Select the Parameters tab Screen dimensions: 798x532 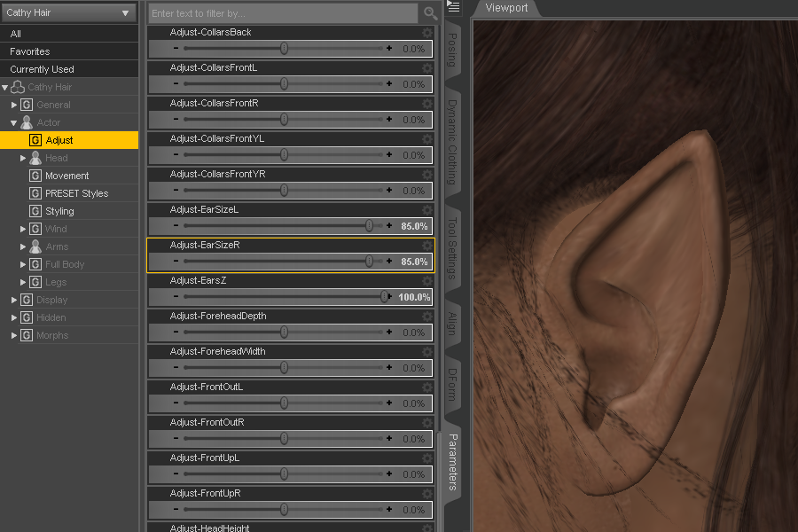452,462
